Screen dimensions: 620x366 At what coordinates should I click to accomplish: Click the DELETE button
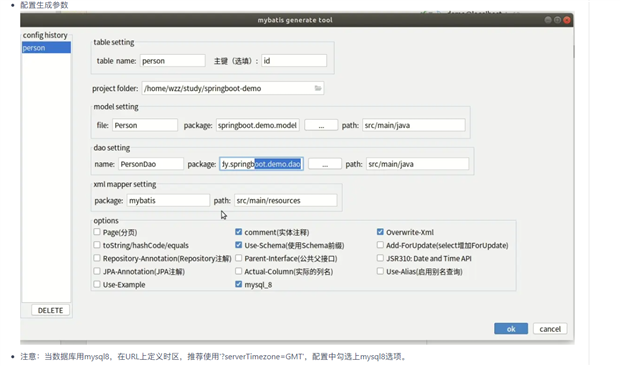point(50,310)
